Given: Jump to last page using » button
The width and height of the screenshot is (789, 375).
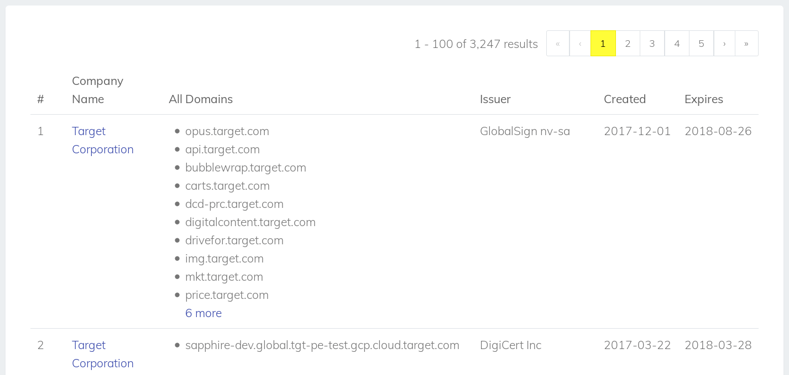Looking at the screenshot, I should 747,44.
